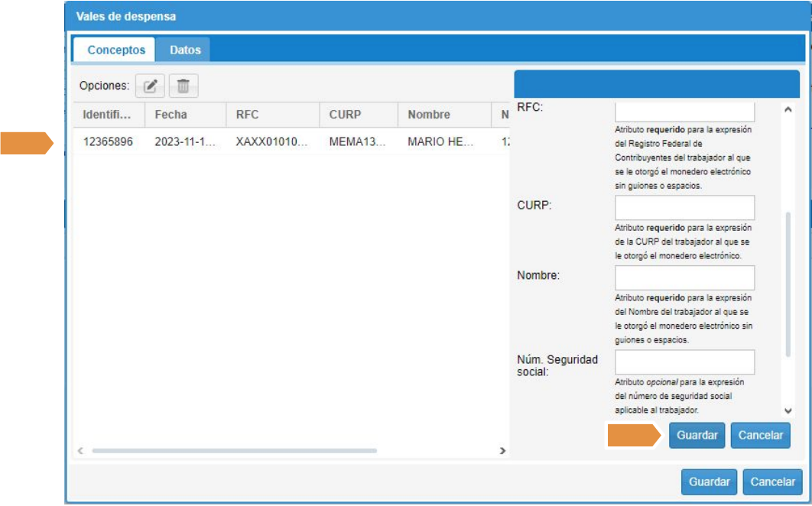Select the Conceptos tab
The height and width of the screenshot is (506, 812).
point(116,50)
